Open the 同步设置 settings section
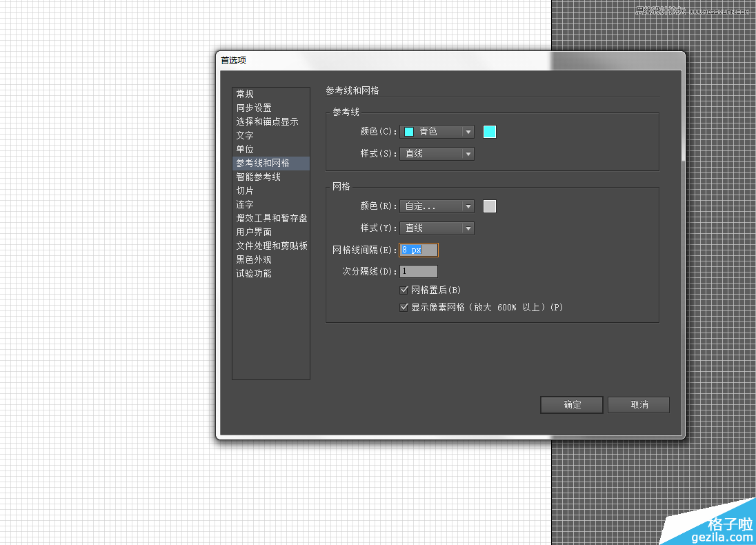 (x=253, y=108)
